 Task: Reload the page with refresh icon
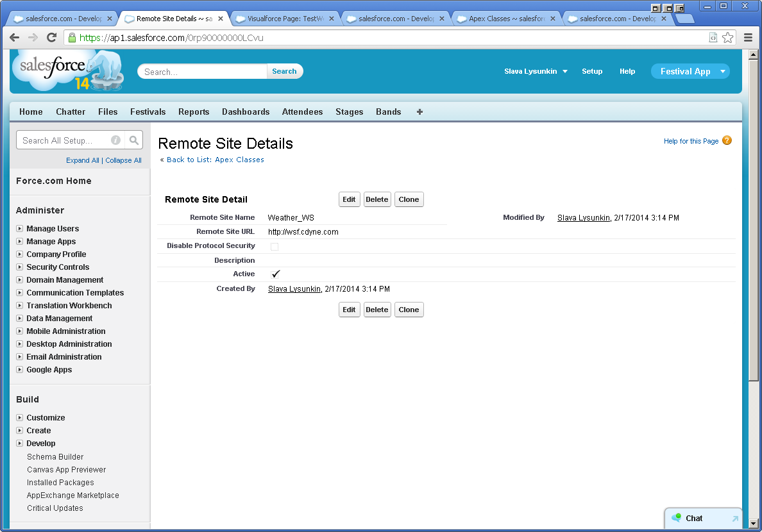coord(51,37)
